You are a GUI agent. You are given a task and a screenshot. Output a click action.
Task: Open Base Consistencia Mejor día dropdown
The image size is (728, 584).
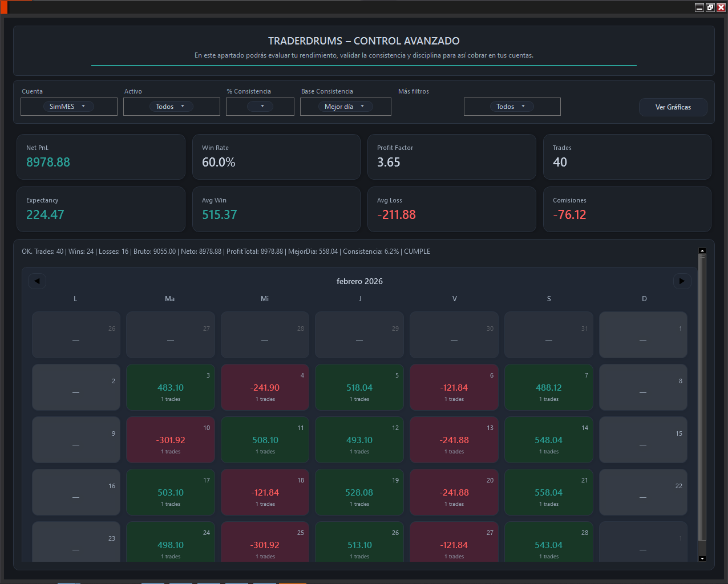[x=345, y=107]
